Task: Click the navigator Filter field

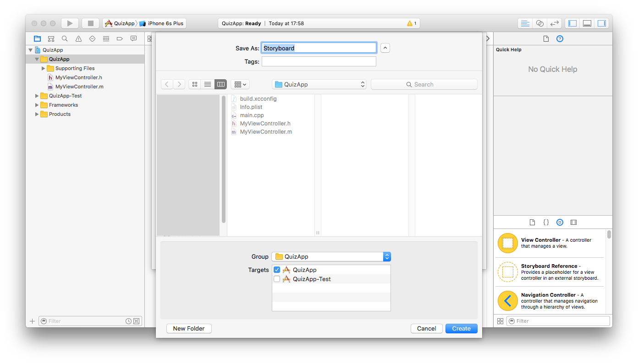Action: [x=90, y=321]
